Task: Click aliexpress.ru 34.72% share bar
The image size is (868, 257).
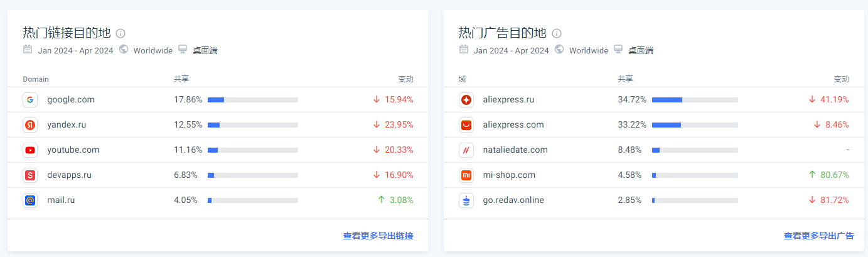Action: tap(695, 100)
